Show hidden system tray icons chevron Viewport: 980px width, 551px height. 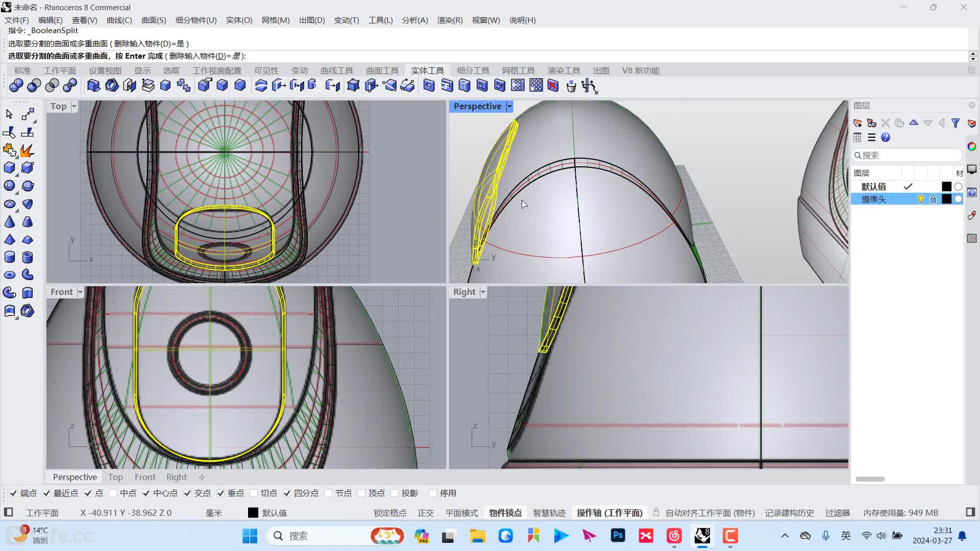(x=785, y=536)
